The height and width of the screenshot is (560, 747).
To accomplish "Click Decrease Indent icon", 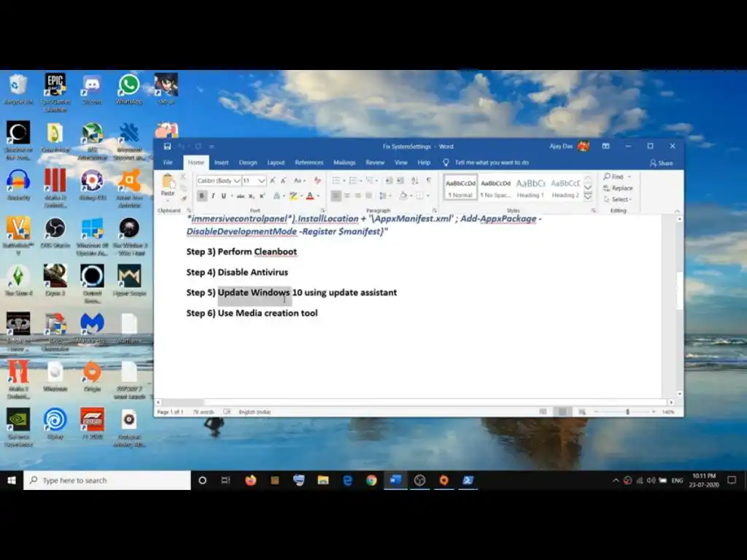I will 389,181.
